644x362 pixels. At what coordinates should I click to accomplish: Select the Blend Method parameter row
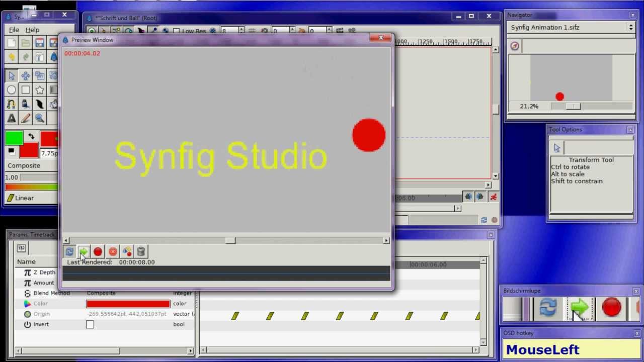[106, 293]
